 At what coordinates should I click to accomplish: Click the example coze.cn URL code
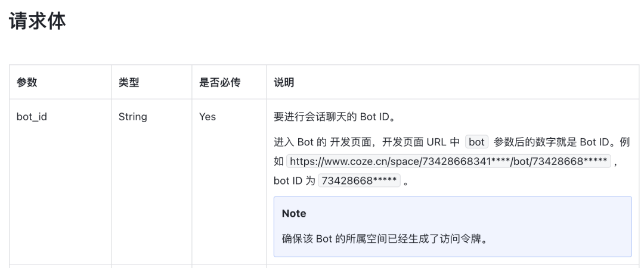pos(448,161)
